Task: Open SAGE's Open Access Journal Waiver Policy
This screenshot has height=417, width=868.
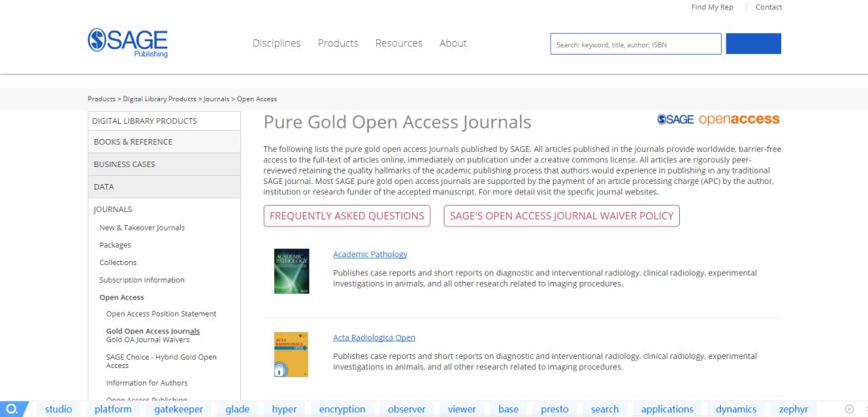Action: [561, 216]
